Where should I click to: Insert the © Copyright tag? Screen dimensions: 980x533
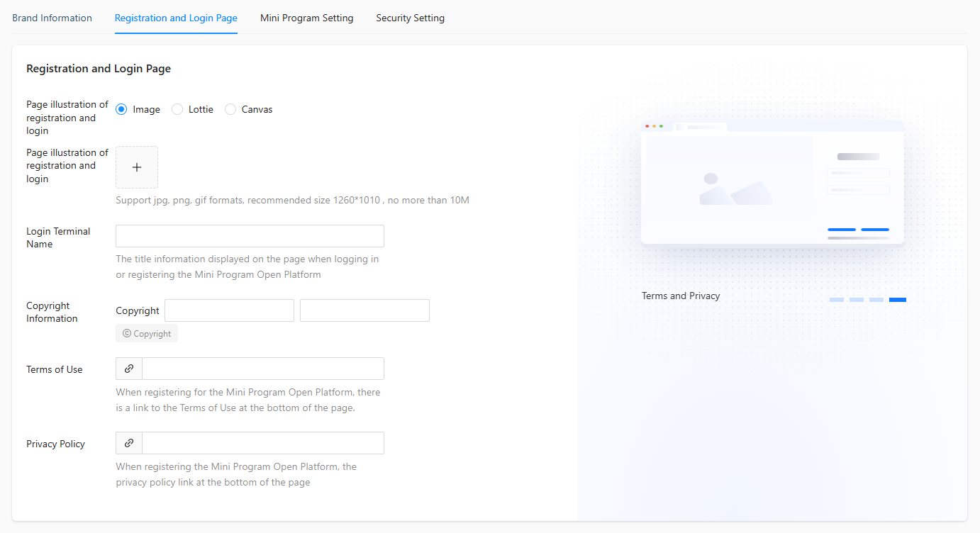(x=147, y=333)
